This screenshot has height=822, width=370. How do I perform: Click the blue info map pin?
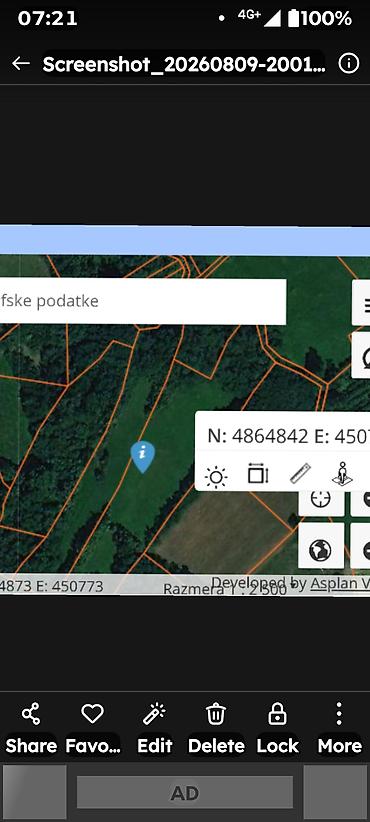[143, 457]
